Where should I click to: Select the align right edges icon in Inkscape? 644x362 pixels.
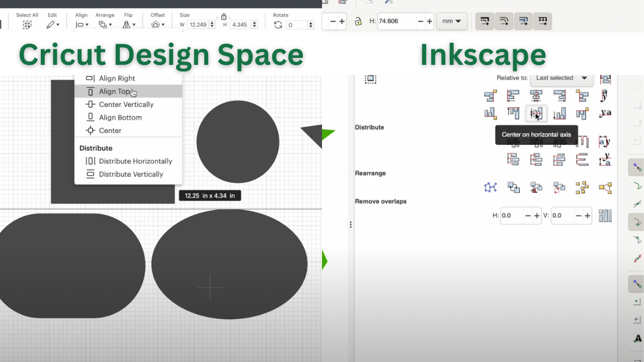[559, 96]
